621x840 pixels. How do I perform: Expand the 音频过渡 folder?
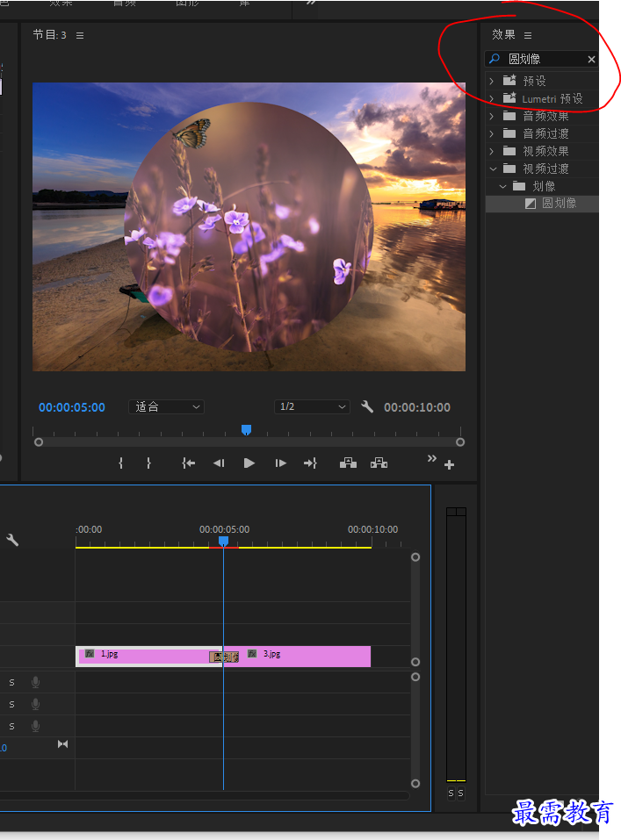click(x=492, y=133)
